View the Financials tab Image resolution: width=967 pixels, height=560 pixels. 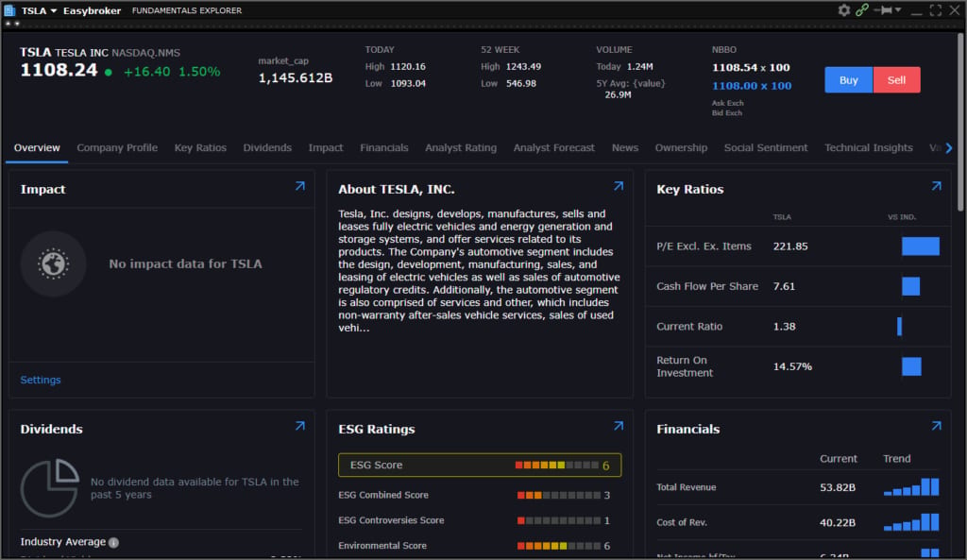(384, 148)
